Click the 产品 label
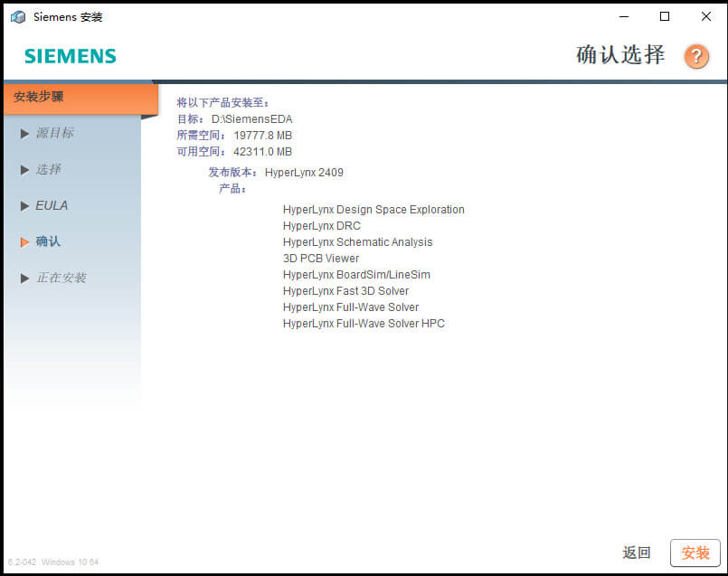Screen dimensions: 728x576 [x=232, y=188]
